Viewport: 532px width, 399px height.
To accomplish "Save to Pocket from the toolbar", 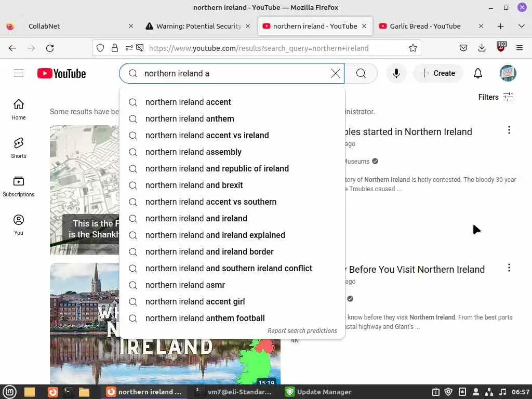I will point(463,48).
